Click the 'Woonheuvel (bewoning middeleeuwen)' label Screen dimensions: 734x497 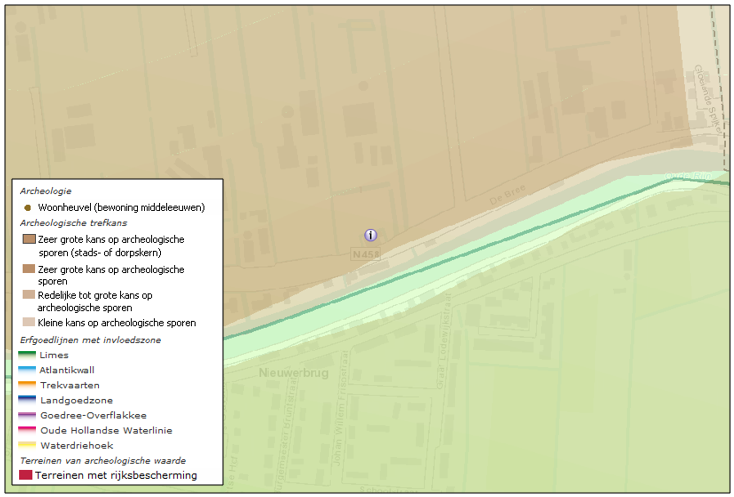122,207
